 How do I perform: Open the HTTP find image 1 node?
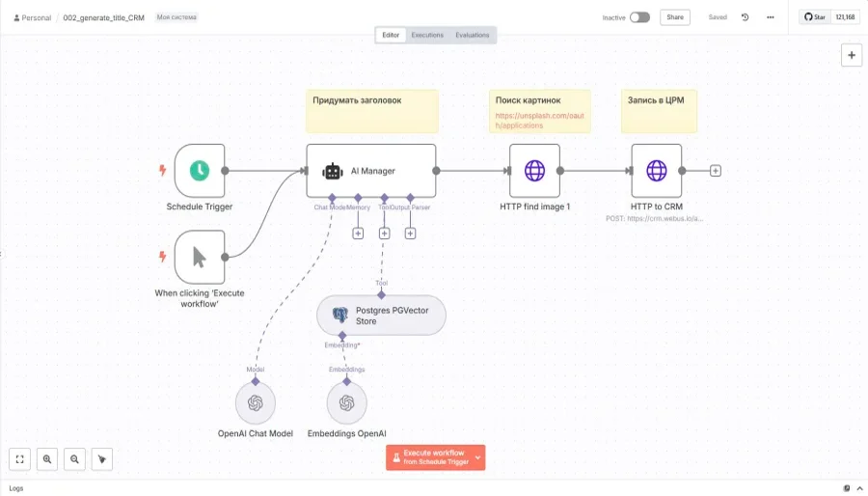coord(534,171)
